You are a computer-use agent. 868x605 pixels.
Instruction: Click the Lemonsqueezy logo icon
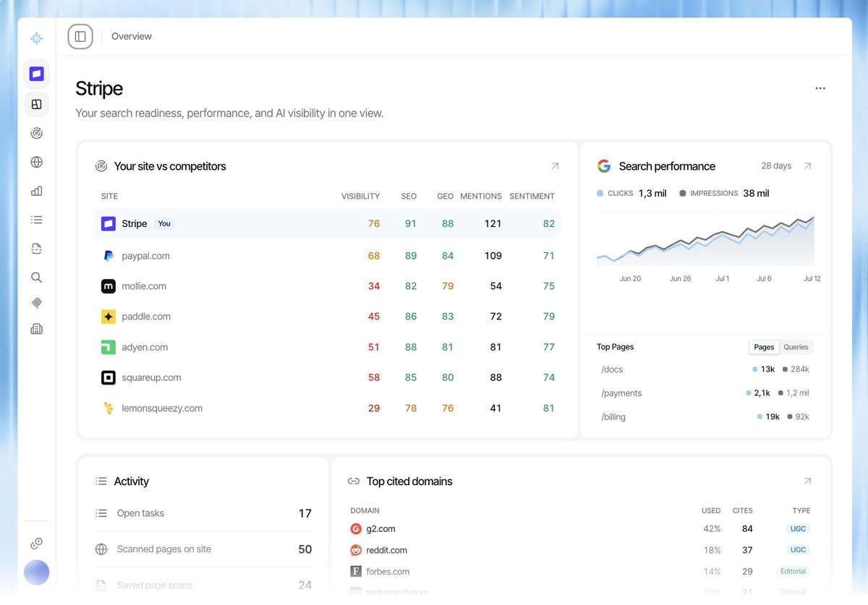[x=109, y=408]
